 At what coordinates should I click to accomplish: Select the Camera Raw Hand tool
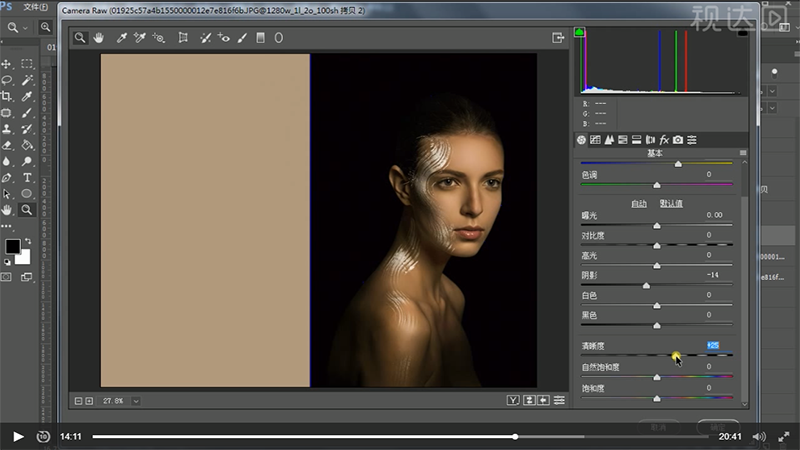tap(98, 38)
